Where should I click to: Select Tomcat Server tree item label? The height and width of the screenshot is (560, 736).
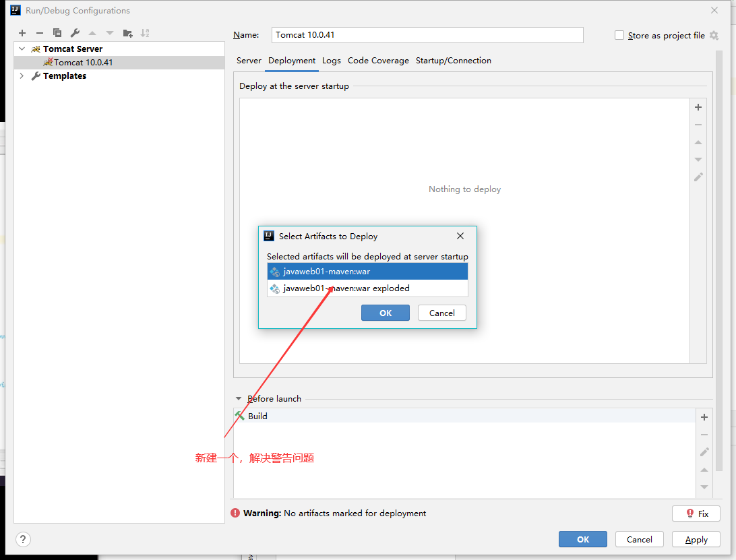click(73, 49)
